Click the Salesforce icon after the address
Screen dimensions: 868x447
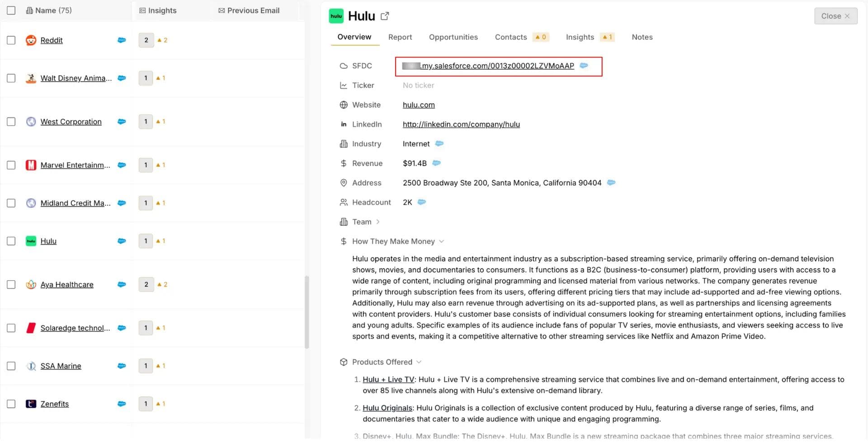[611, 183]
